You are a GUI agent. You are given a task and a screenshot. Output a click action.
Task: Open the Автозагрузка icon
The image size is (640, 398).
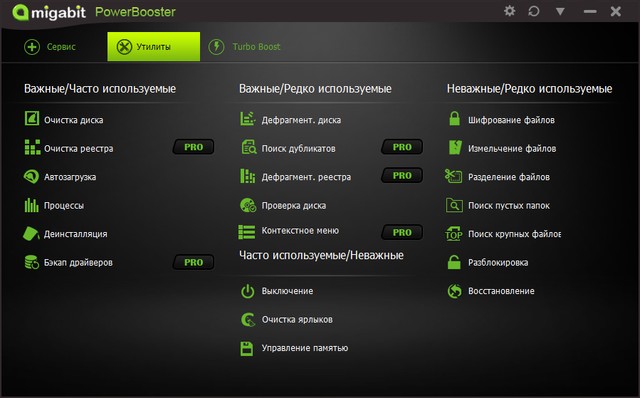tap(31, 176)
